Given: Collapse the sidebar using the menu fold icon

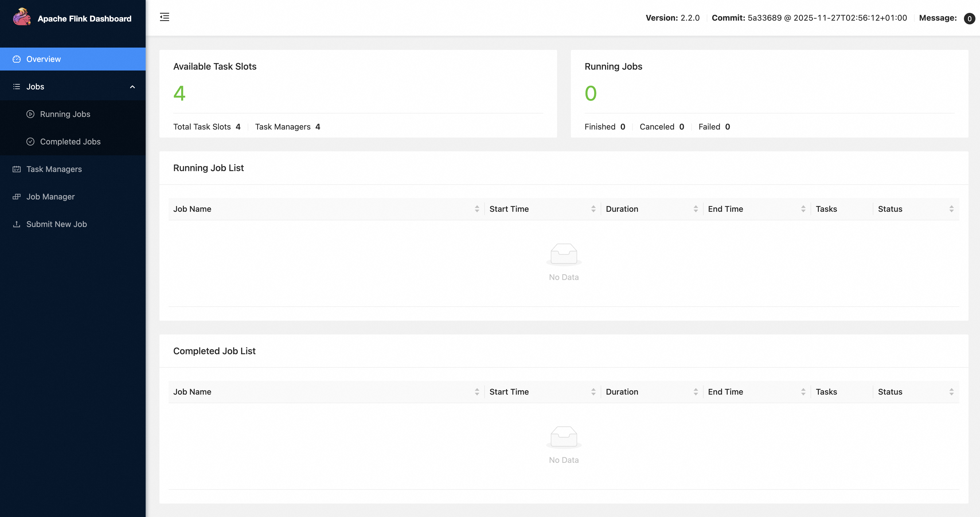Looking at the screenshot, I should click(x=164, y=17).
